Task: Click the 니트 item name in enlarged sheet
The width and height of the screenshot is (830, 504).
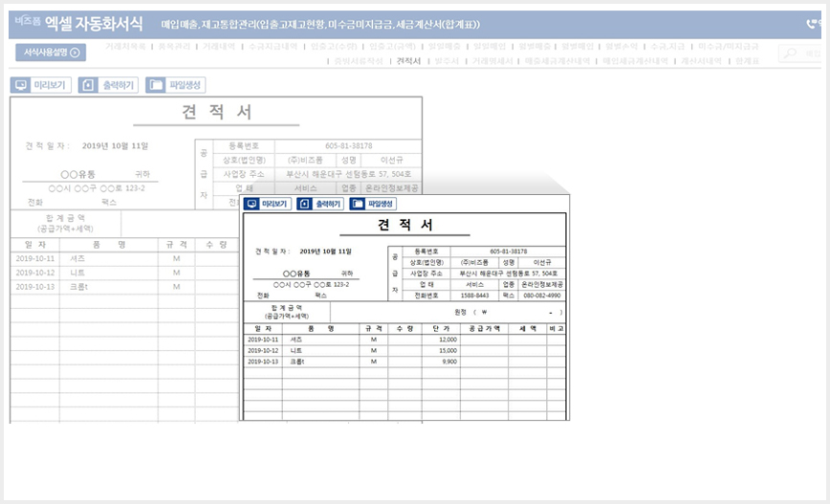Action: point(296,350)
